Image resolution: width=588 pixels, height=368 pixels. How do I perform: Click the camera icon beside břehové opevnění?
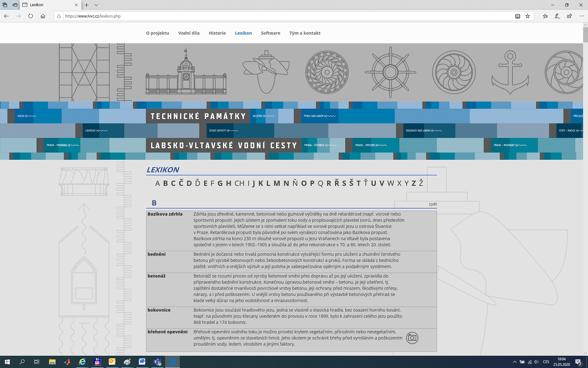pyautogui.click(x=412, y=338)
